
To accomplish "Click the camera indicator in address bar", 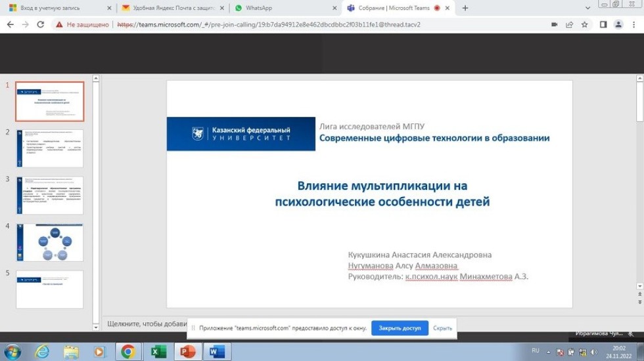I will (554, 25).
